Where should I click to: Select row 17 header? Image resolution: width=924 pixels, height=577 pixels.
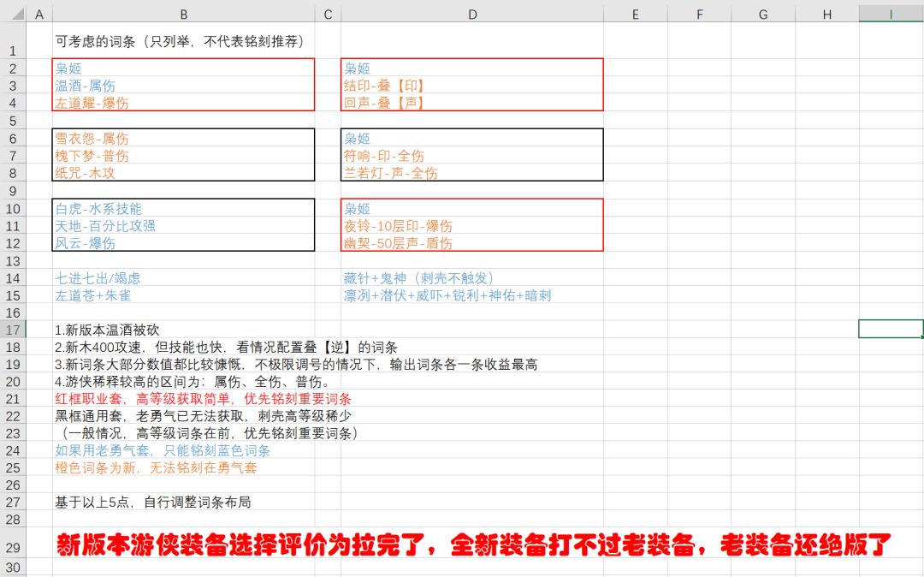[x=13, y=330]
